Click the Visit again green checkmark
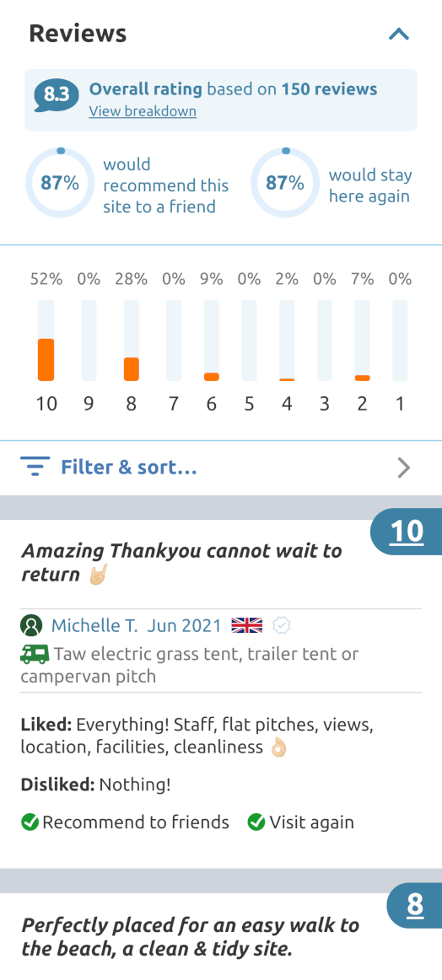The image size is (442, 980). [x=256, y=822]
